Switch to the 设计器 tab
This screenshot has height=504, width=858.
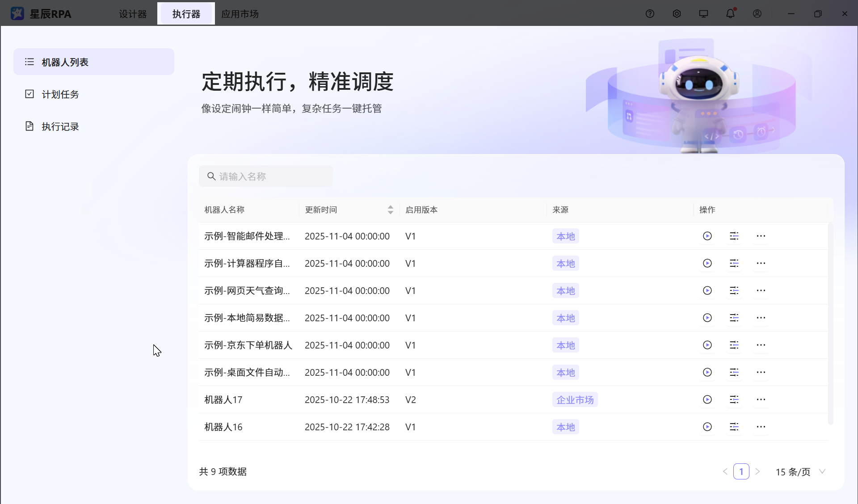pos(133,14)
